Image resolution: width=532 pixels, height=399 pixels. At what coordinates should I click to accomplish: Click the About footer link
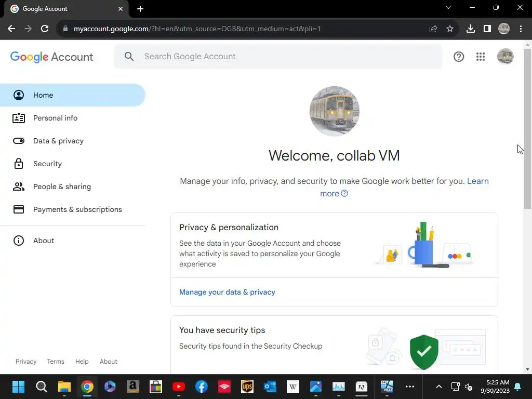pos(108,362)
